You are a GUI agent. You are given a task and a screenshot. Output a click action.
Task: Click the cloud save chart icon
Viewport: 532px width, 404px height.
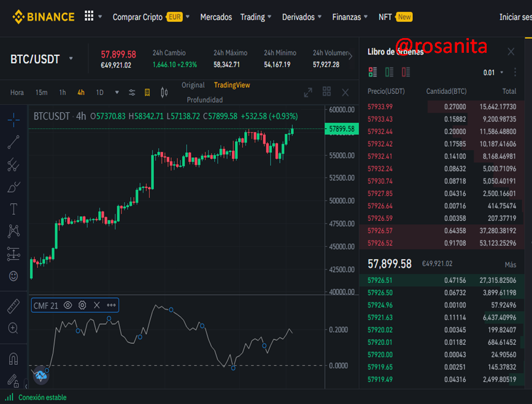(x=40, y=375)
